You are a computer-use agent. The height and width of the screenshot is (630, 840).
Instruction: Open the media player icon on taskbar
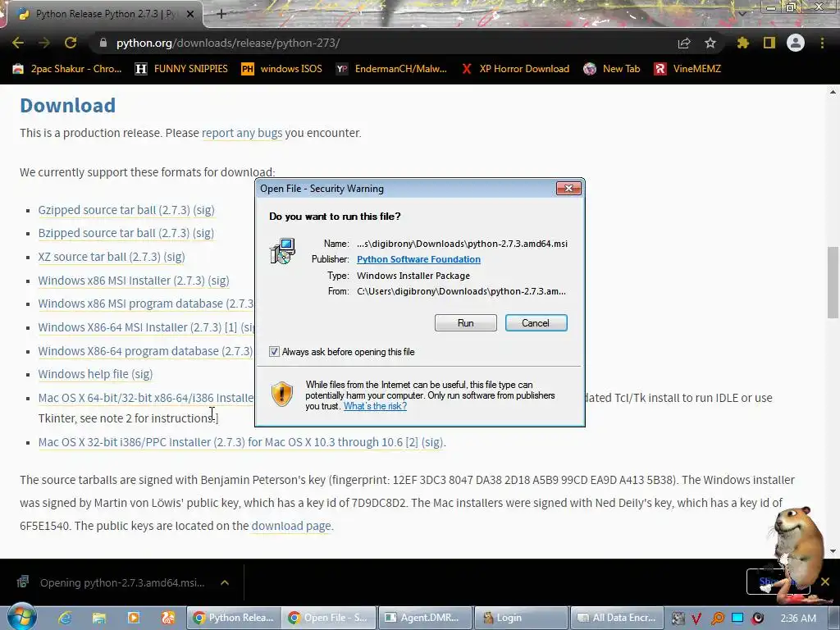click(x=134, y=618)
